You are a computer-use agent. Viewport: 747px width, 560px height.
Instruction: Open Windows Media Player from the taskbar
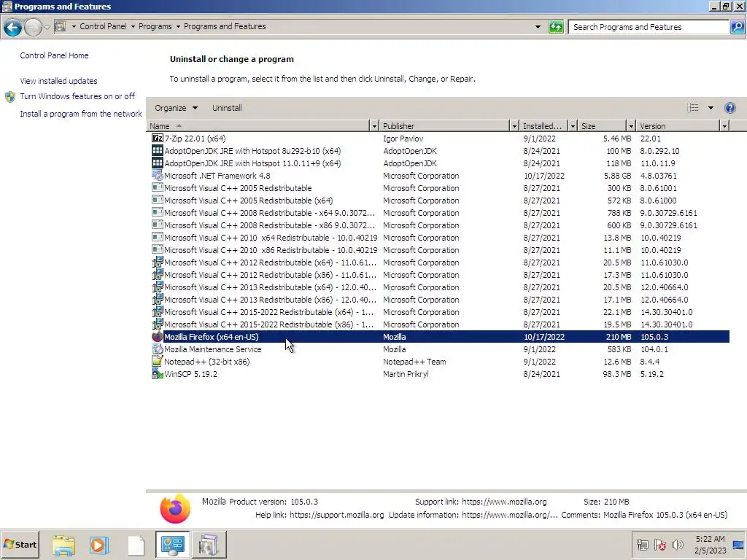coord(99,545)
